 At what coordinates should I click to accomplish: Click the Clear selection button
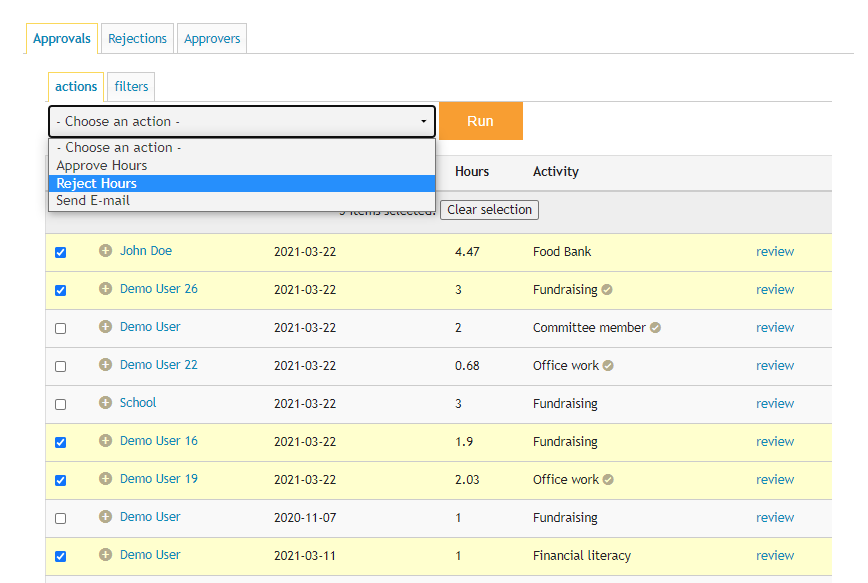(489, 210)
